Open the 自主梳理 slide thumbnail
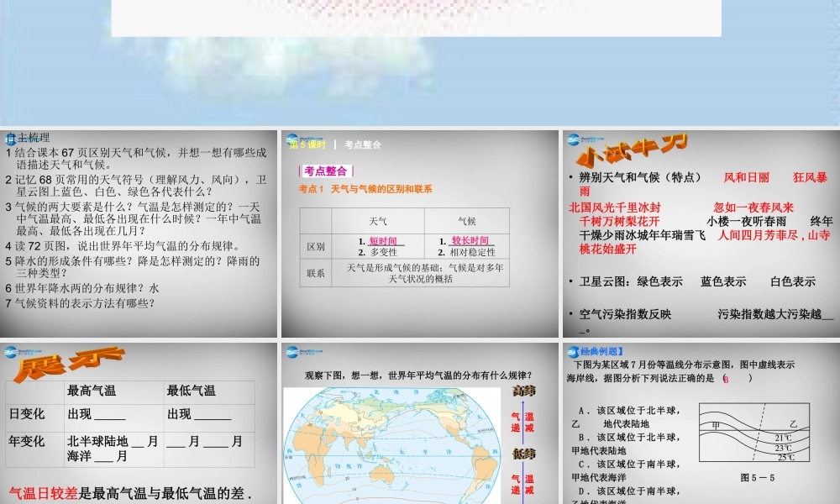Screen dimensions: 840x504 [139, 234]
